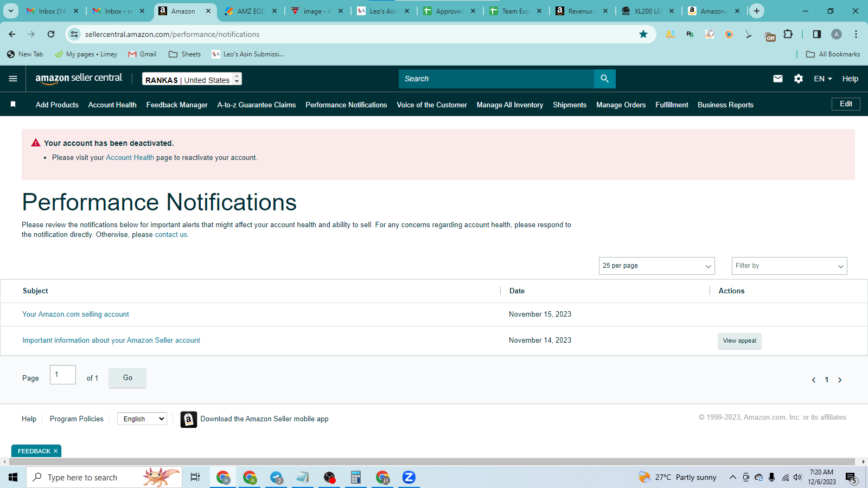Open the tab search dropdown arrow
The width and height of the screenshot is (868, 488).
[x=10, y=11]
